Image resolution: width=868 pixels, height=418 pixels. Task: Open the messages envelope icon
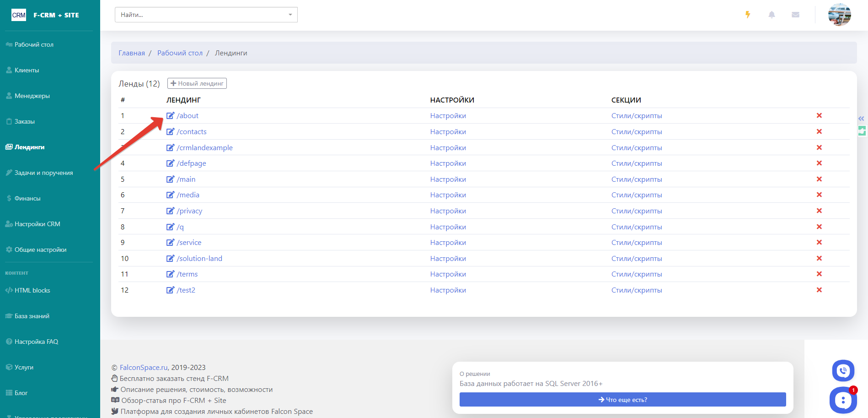coord(795,15)
